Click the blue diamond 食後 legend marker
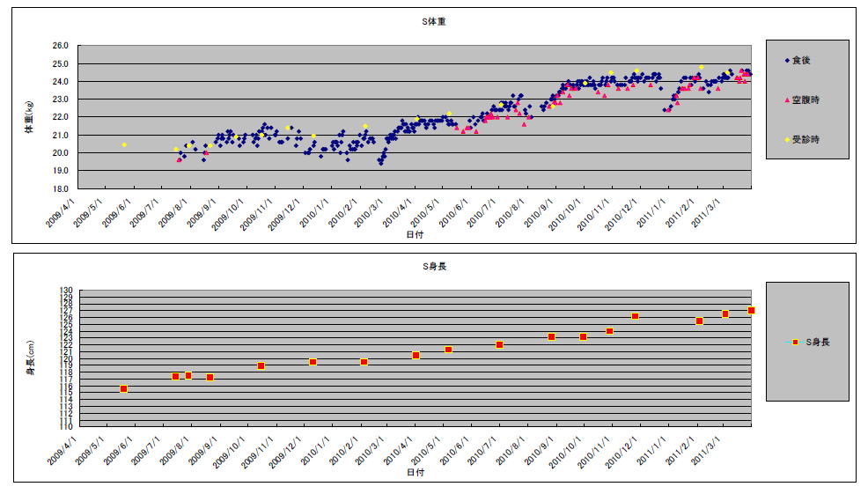868x494 pixels. tap(786, 60)
